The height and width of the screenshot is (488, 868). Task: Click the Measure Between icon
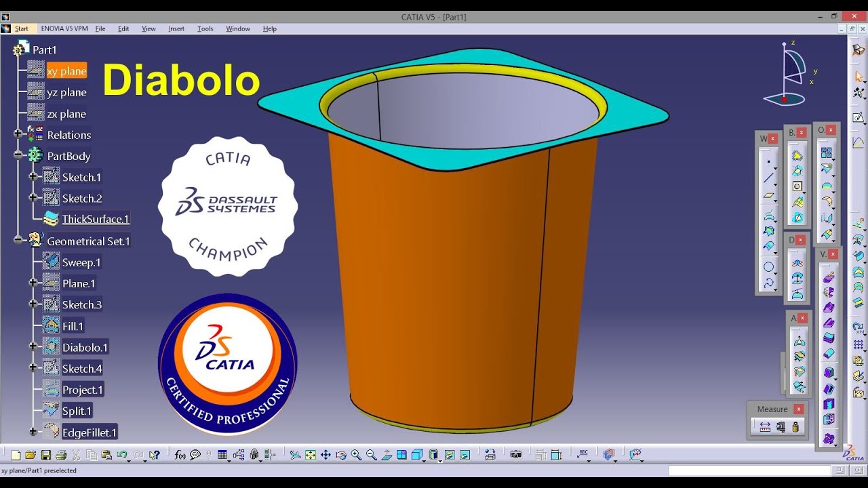[765, 427]
